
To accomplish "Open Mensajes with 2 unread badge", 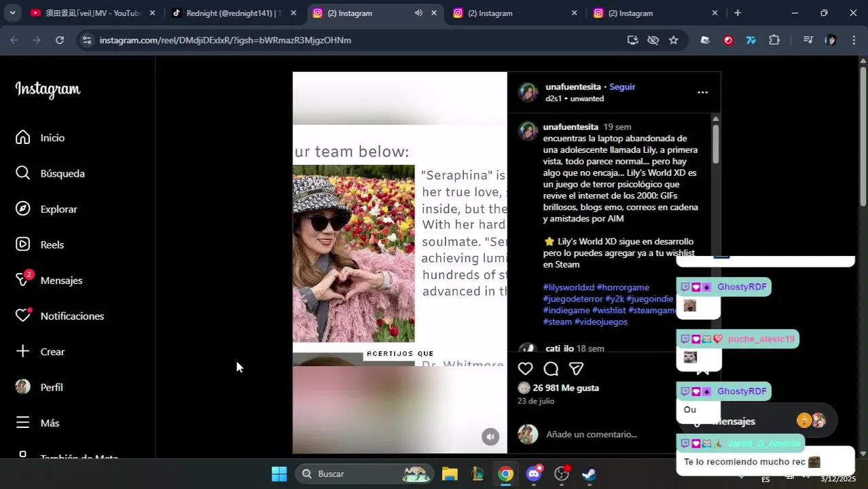I will 23,280.
